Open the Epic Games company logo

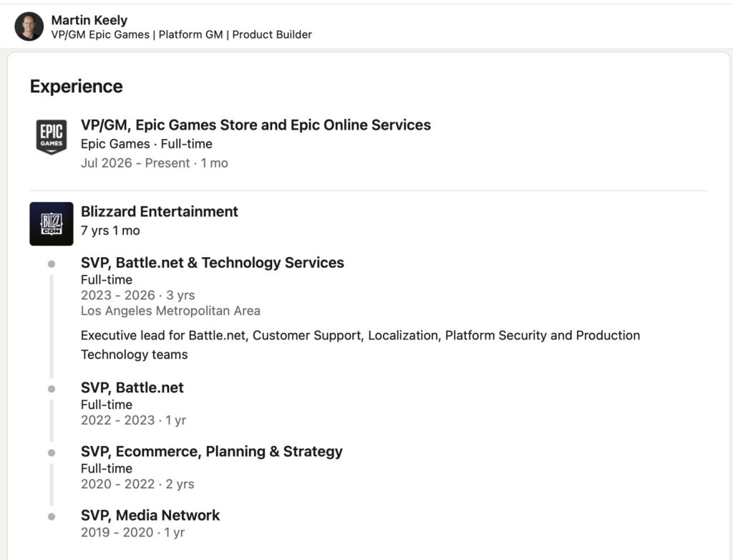tap(52, 137)
